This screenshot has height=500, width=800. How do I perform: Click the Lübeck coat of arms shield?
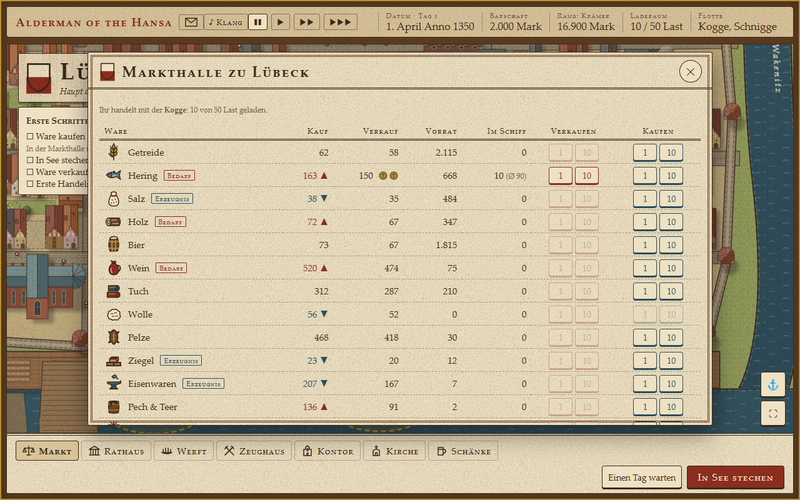pos(39,78)
